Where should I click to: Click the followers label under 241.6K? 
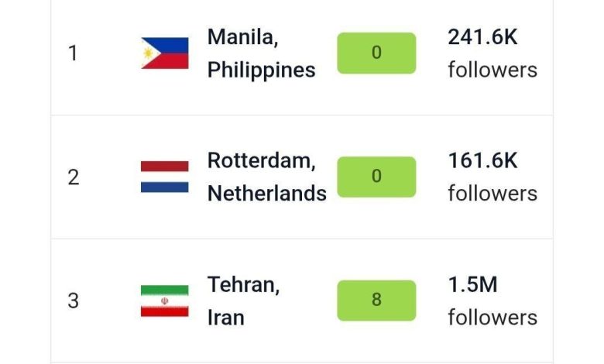click(492, 70)
